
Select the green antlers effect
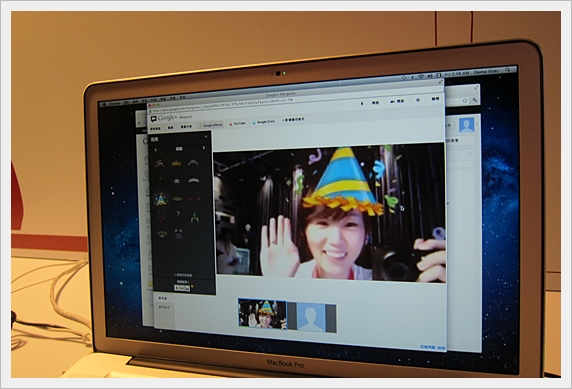point(195,217)
